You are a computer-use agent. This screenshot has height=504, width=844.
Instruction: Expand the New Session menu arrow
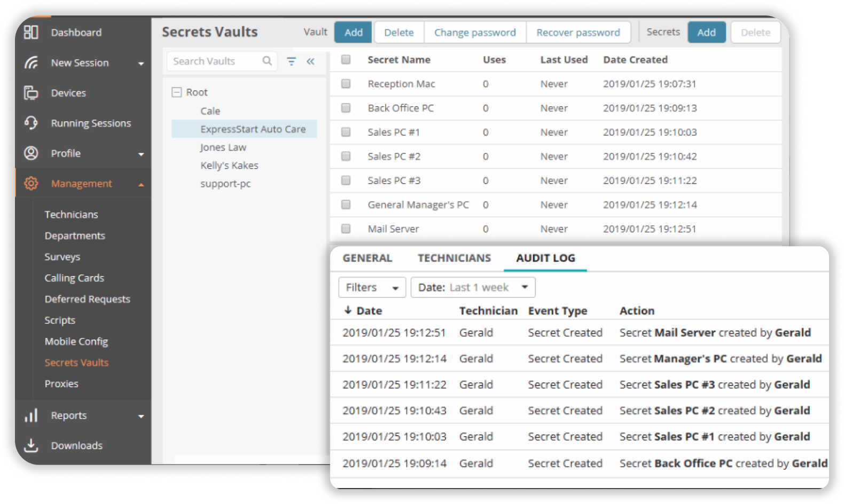click(x=141, y=64)
